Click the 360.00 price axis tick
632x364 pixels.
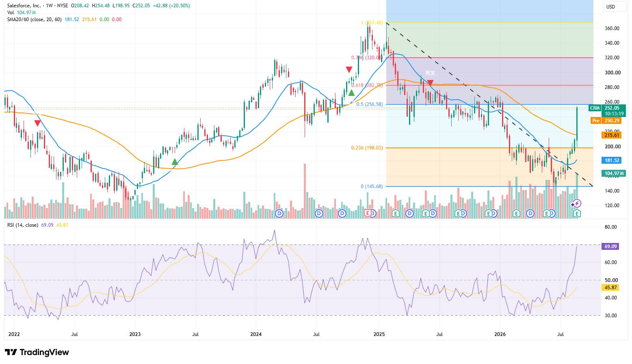[612, 28]
